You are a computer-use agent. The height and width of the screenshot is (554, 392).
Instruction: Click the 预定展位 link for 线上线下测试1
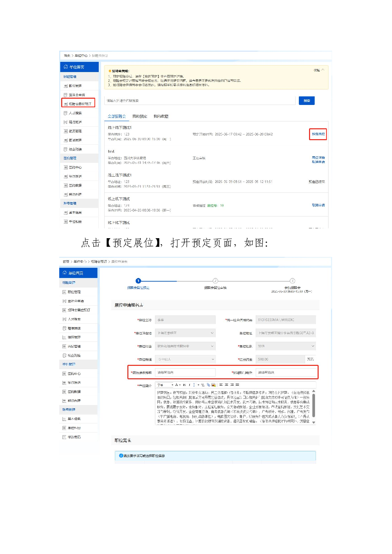[318, 134]
